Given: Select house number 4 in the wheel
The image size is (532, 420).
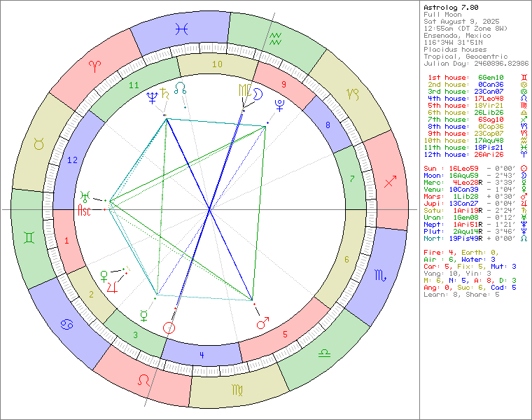Looking at the screenshot, I should [x=202, y=355].
